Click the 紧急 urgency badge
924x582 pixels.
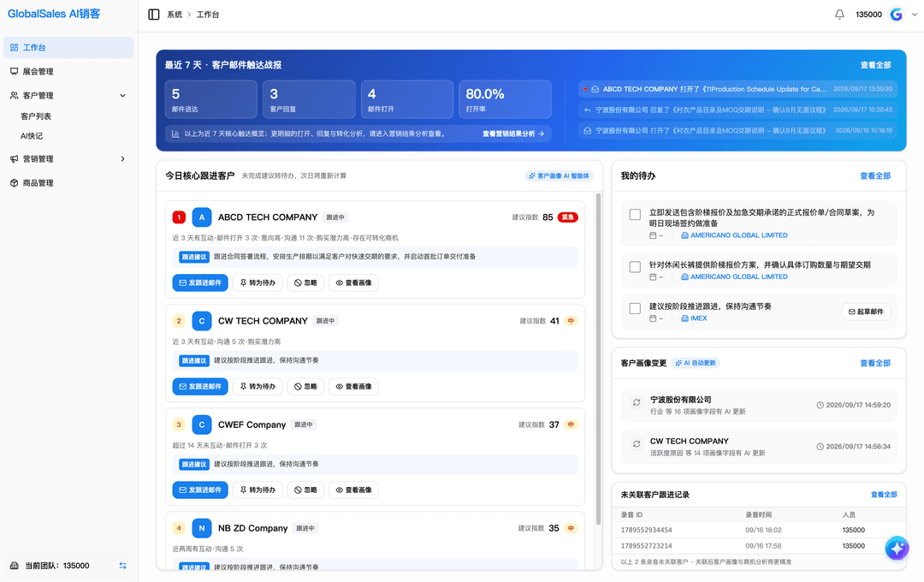click(x=567, y=217)
